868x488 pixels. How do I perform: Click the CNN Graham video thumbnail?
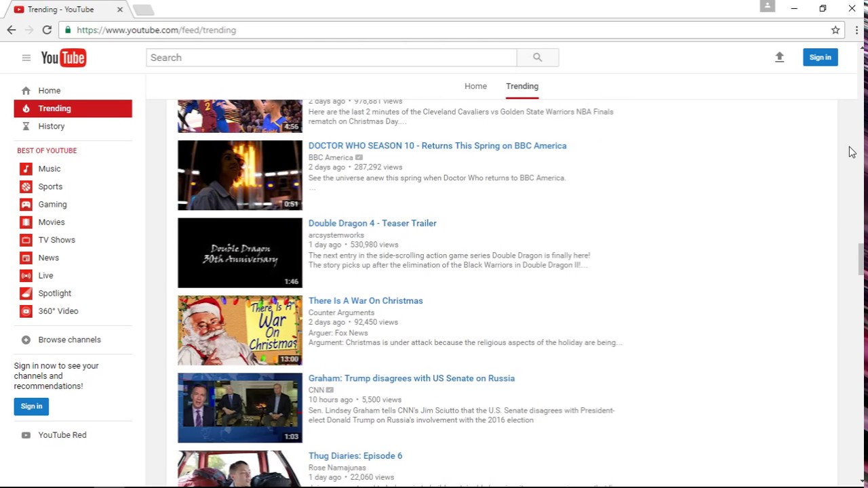point(240,408)
